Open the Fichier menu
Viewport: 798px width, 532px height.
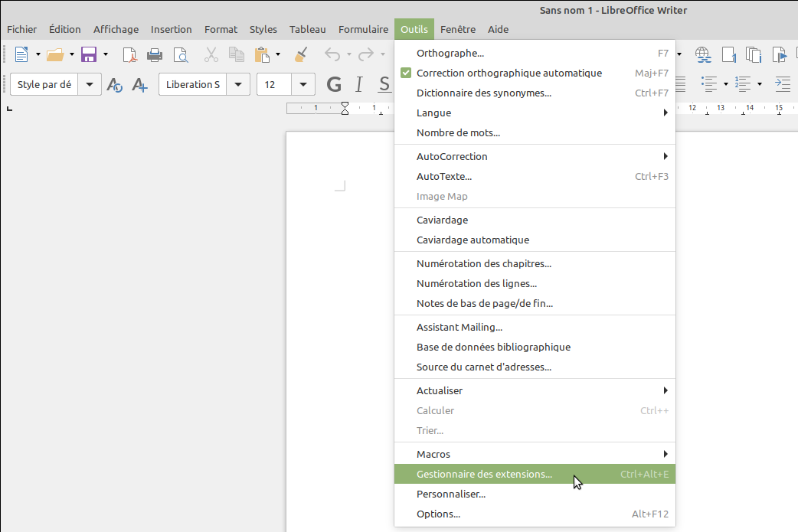click(x=21, y=29)
